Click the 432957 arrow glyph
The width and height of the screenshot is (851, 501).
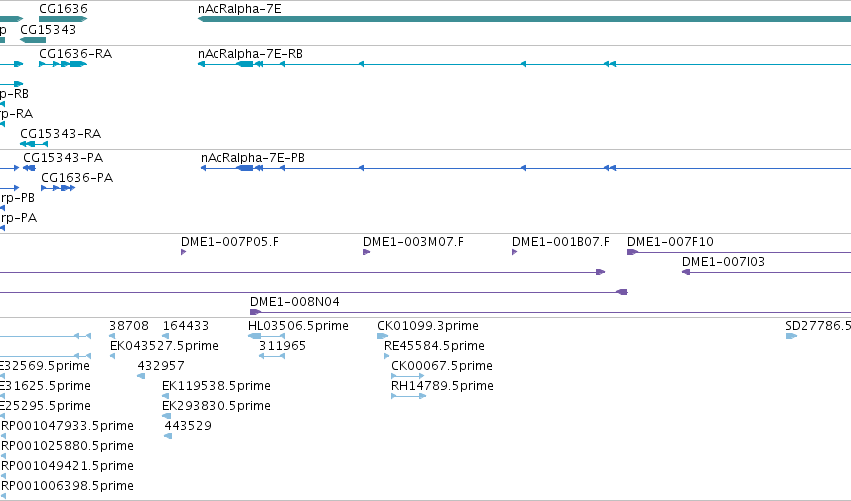pos(141,376)
